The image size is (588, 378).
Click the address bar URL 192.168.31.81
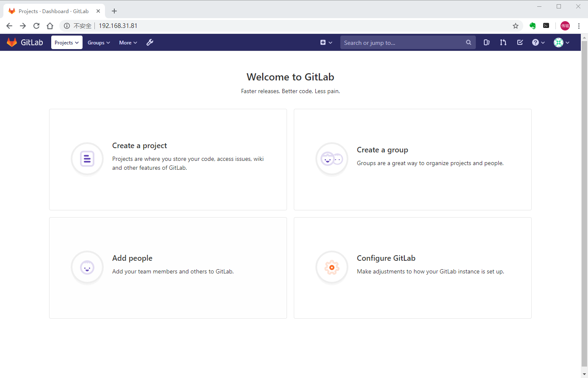118,26
